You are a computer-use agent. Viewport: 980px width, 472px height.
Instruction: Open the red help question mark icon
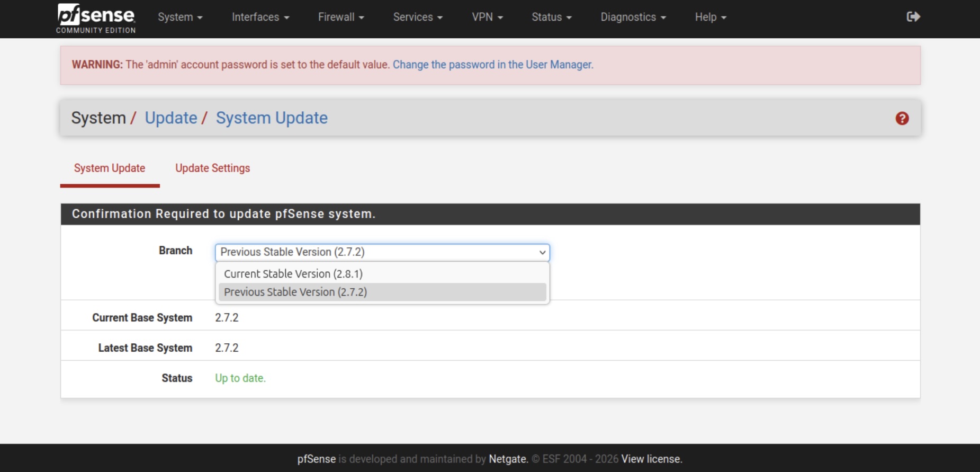(x=902, y=118)
